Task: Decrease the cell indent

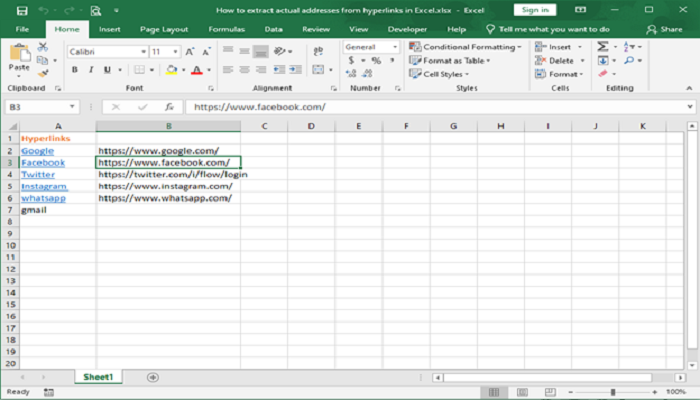Action: pyautogui.click(x=279, y=70)
